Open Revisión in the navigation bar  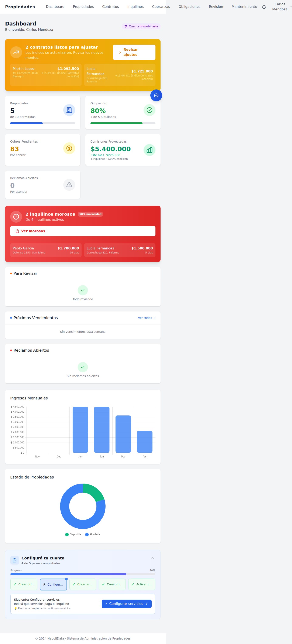click(x=216, y=7)
